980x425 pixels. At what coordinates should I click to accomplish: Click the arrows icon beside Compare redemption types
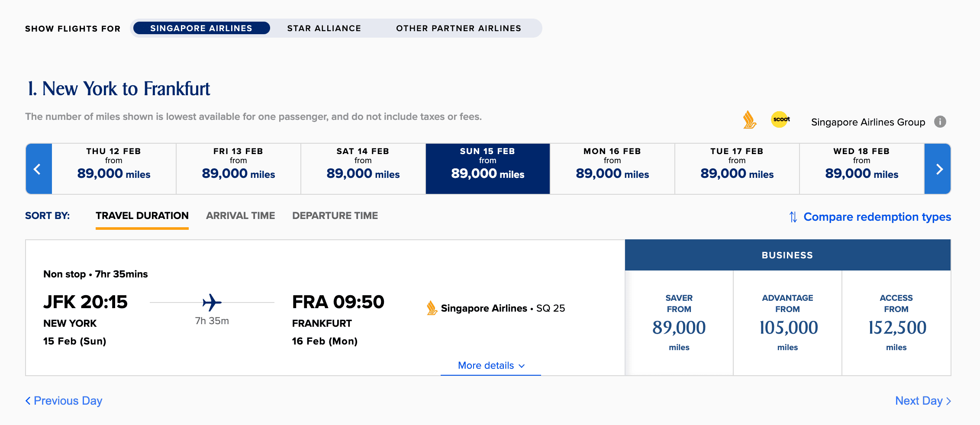(x=793, y=217)
